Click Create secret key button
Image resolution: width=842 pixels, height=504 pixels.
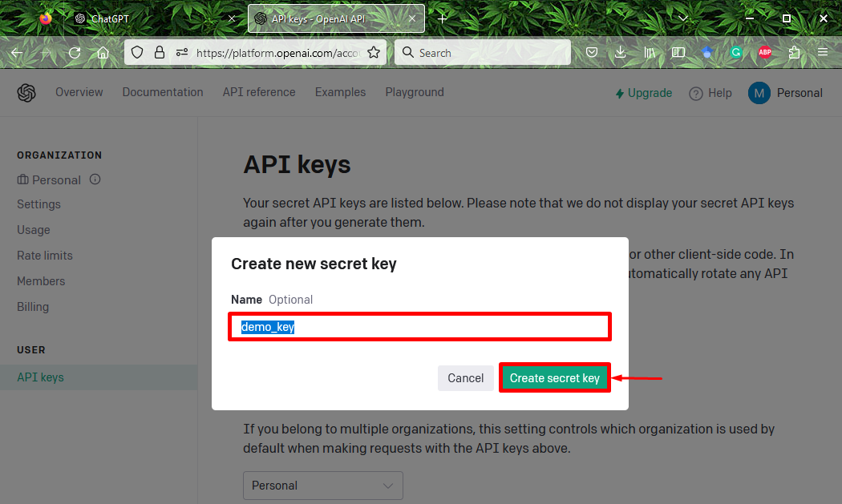click(555, 378)
